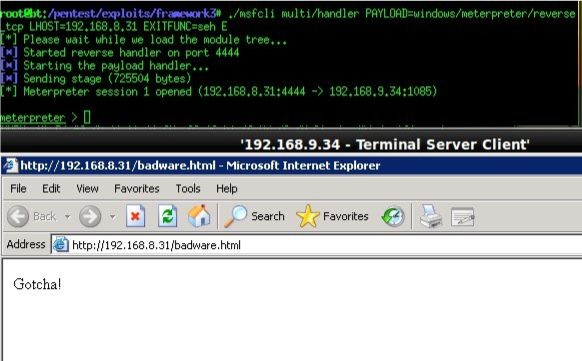
Task: Click the History clock icon
Action: point(393,217)
